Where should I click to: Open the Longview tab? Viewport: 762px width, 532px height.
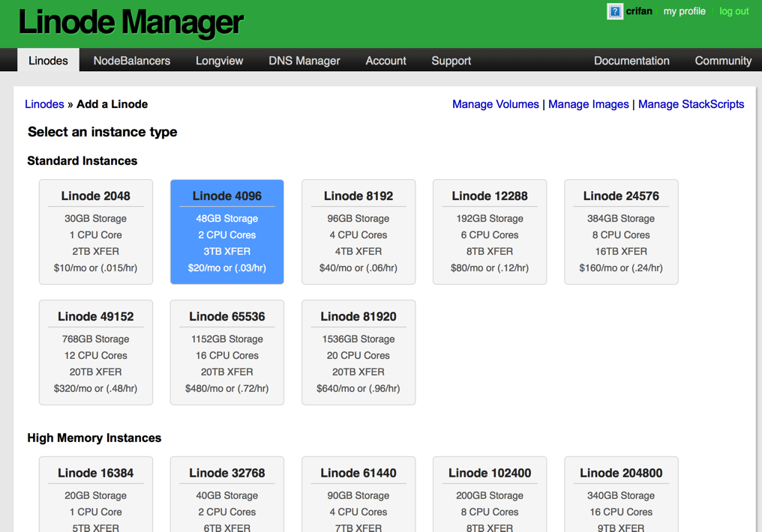(x=219, y=61)
